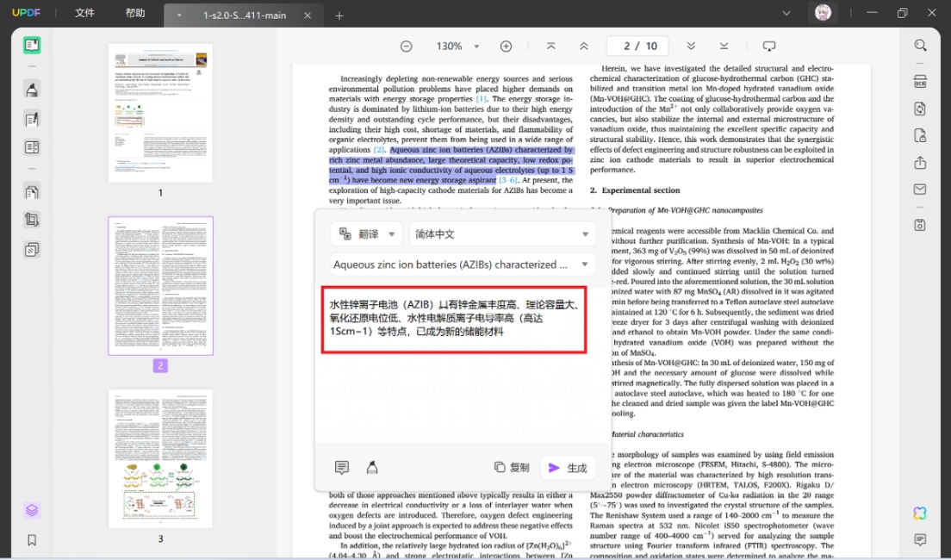
Task: Select the page 3 thumbnail
Action: click(x=161, y=458)
